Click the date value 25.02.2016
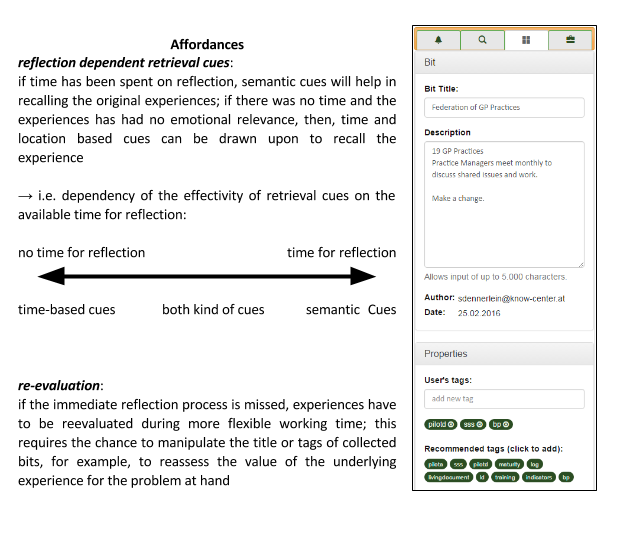 (479, 313)
